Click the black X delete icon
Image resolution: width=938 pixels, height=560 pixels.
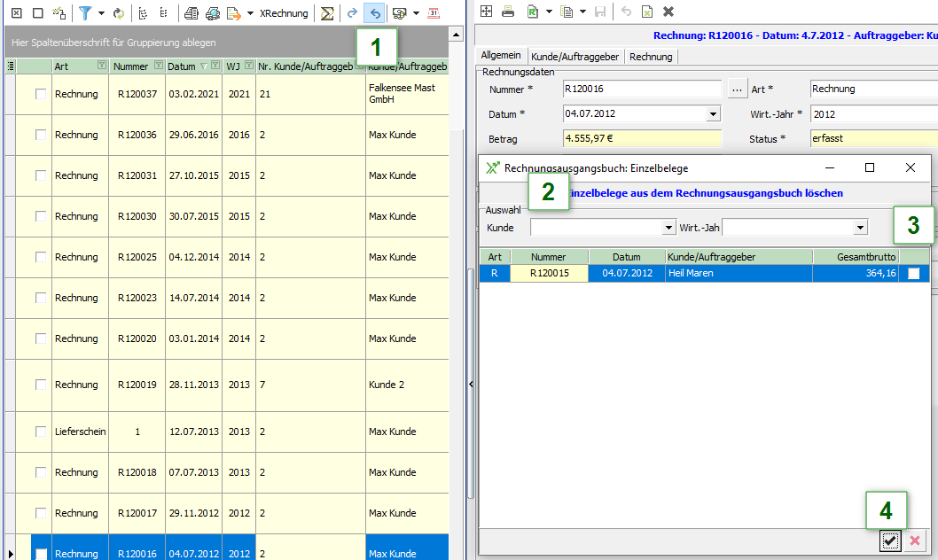(668, 12)
